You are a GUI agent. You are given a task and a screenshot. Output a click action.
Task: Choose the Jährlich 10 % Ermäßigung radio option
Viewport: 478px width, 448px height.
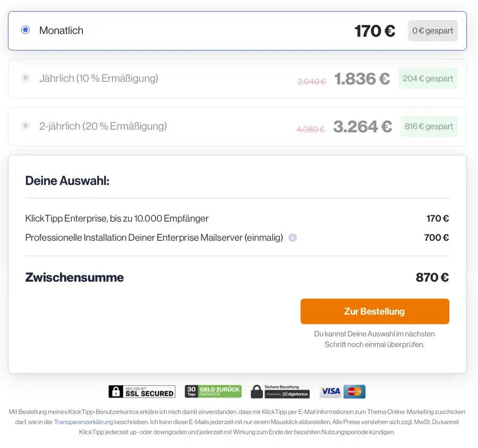25,78
